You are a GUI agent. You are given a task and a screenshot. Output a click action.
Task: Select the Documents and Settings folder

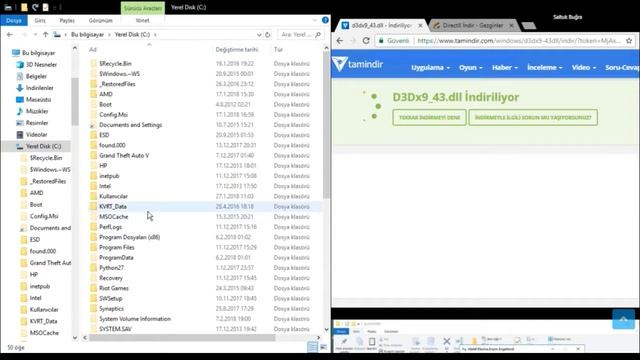coord(131,125)
